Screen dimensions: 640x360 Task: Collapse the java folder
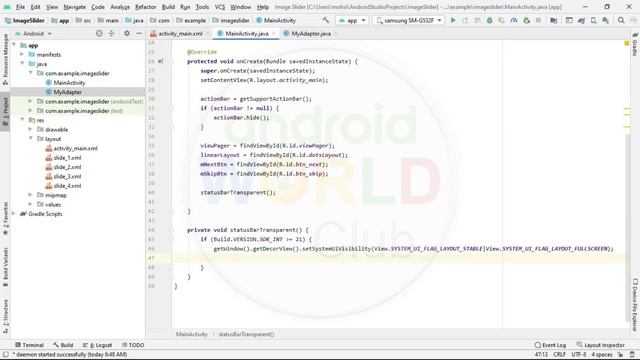point(22,64)
